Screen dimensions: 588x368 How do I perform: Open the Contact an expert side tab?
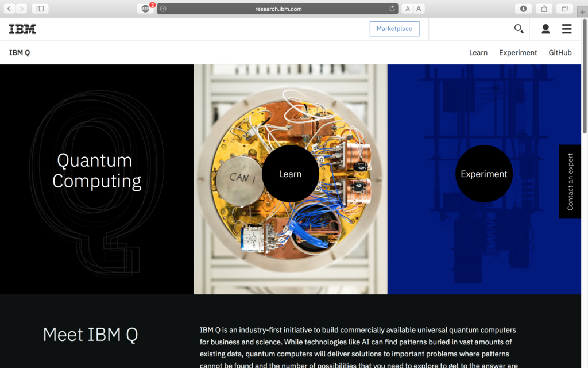click(570, 181)
